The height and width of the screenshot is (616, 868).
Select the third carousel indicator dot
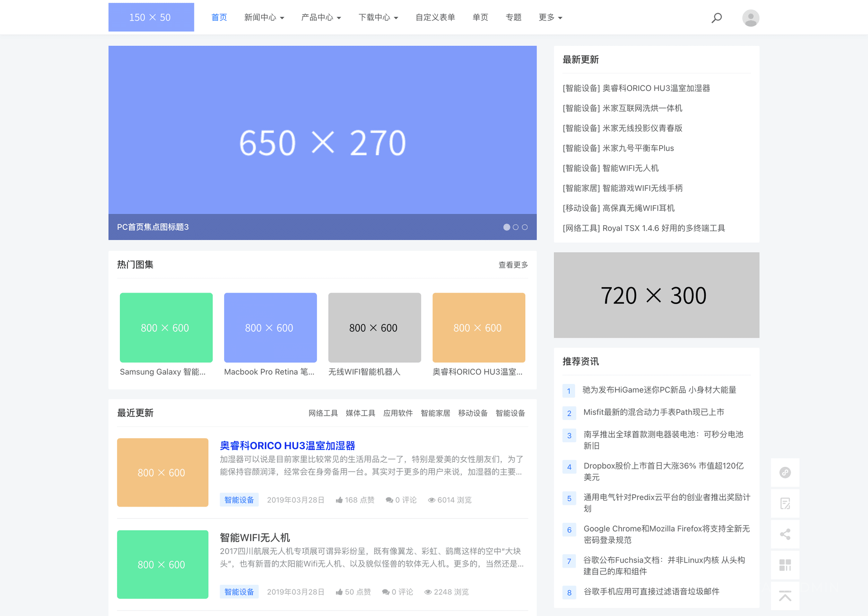[x=524, y=227]
